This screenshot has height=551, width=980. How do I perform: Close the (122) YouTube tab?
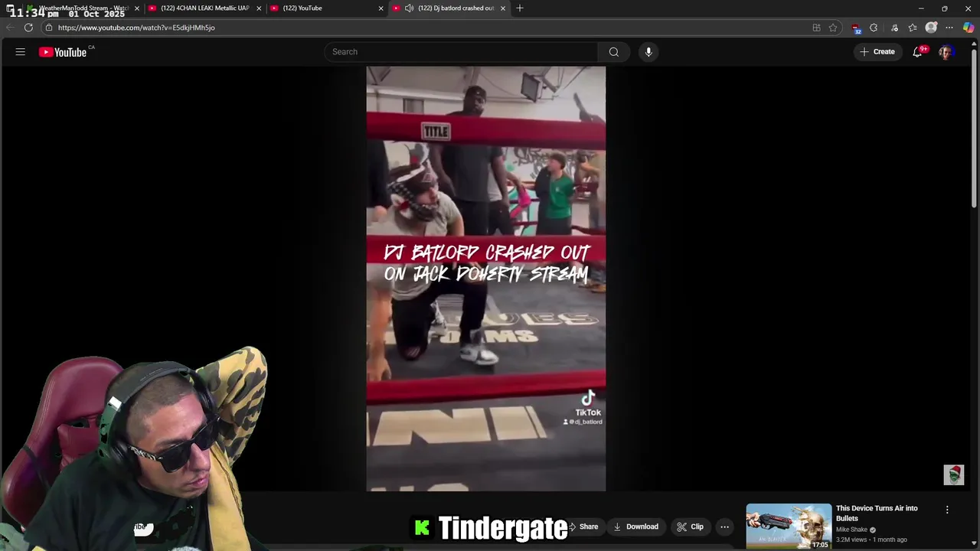(381, 8)
